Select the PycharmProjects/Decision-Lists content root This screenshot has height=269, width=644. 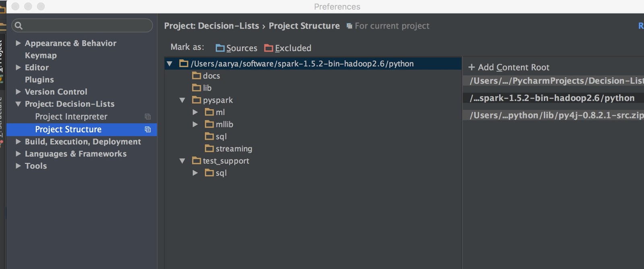point(555,81)
